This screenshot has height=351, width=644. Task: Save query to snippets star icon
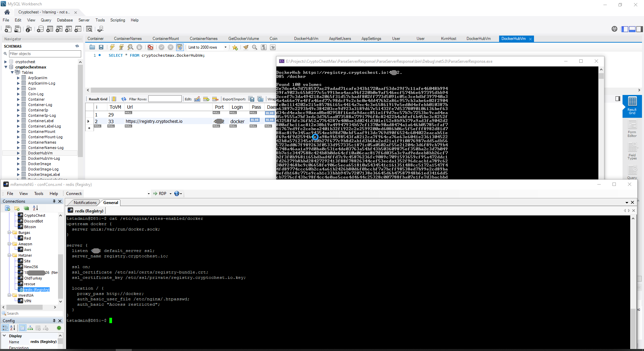[x=235, y=47]
